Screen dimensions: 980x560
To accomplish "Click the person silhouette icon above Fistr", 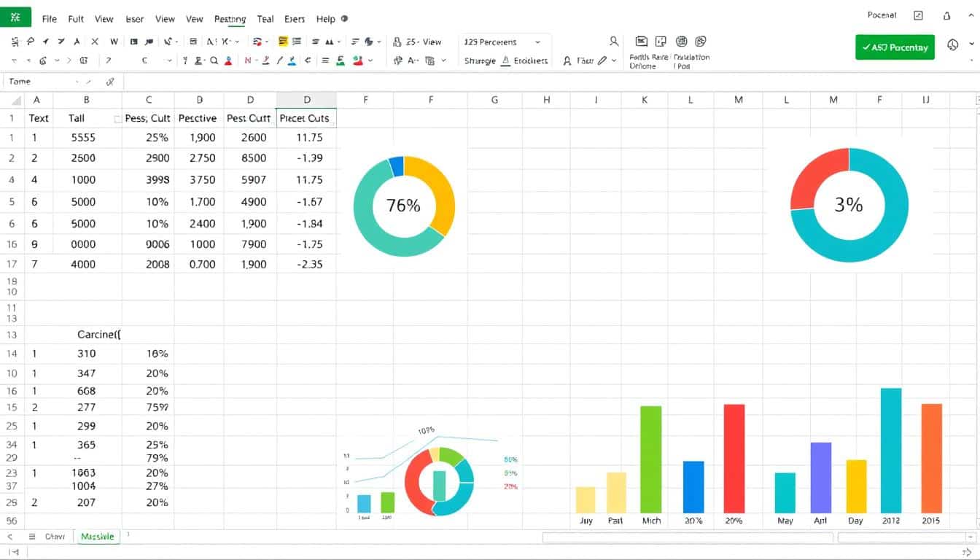I will tap(614, 42).
